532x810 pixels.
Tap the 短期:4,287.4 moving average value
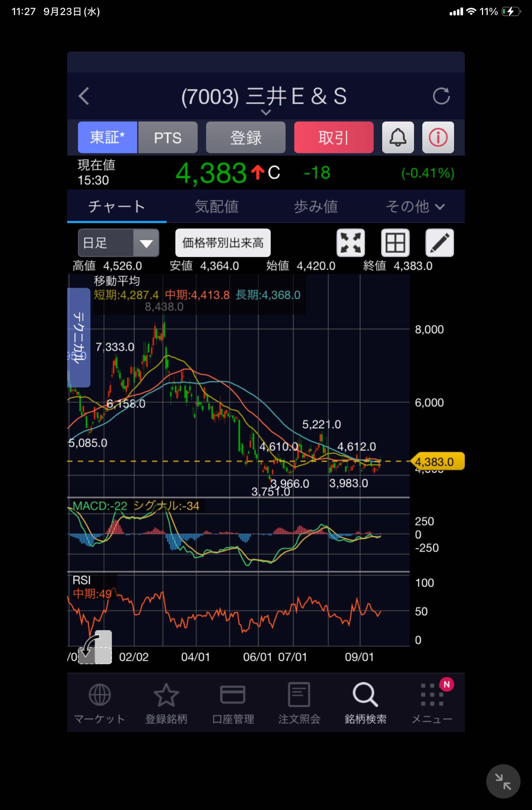pyautogui.click(x=126, y=295)
